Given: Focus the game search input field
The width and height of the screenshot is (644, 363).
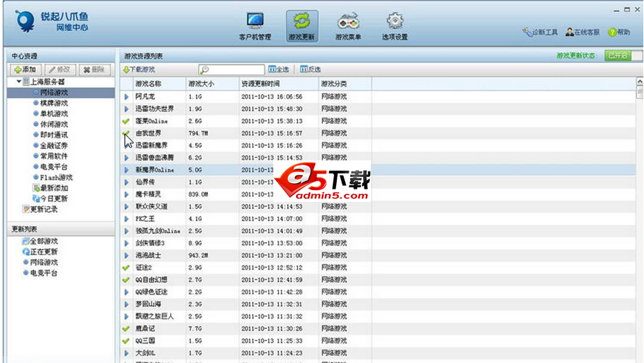Looking at the screenshot, I should pos(231,69).
